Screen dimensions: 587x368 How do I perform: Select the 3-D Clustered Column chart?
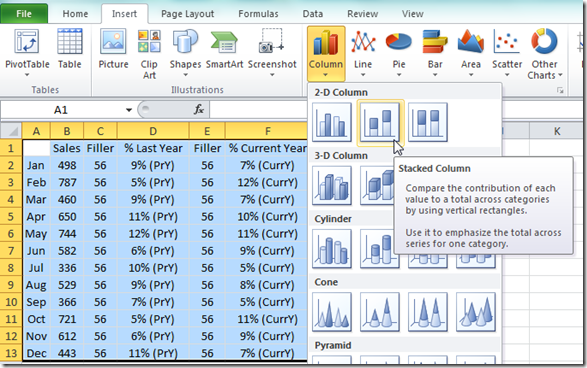pyautogui.click(x=332, y=186)
